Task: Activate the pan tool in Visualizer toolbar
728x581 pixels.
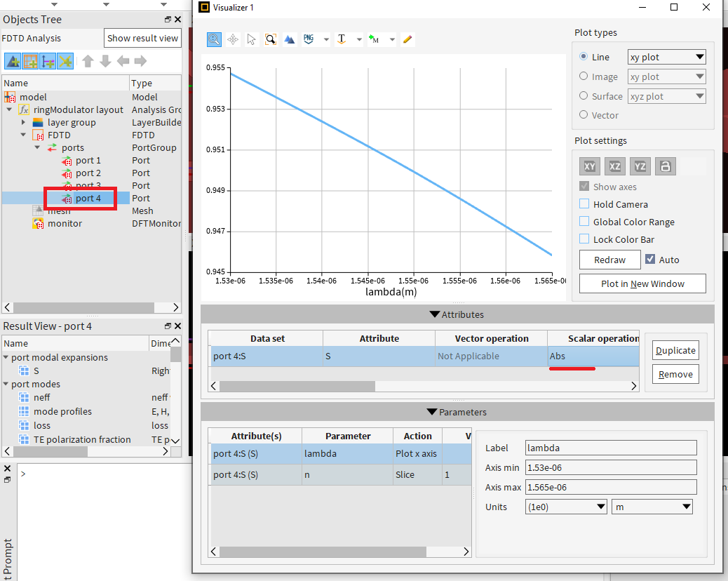Action: (233, 39)
